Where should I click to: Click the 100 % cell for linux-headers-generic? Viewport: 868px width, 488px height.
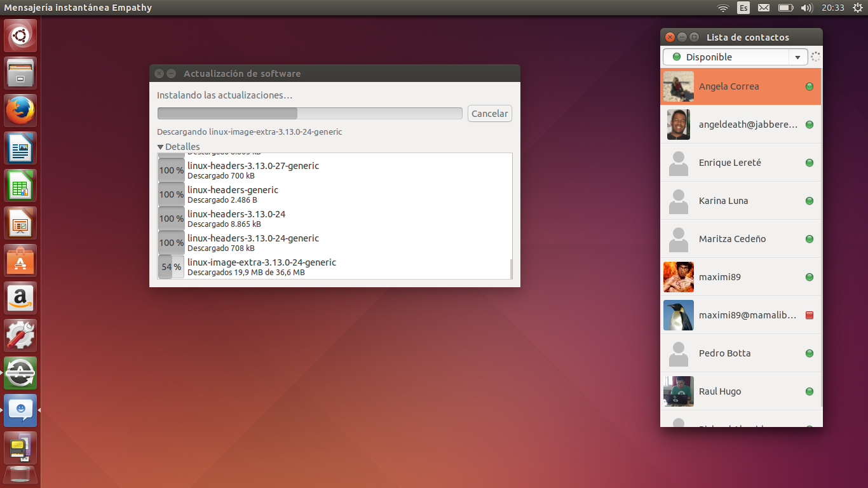171,194
